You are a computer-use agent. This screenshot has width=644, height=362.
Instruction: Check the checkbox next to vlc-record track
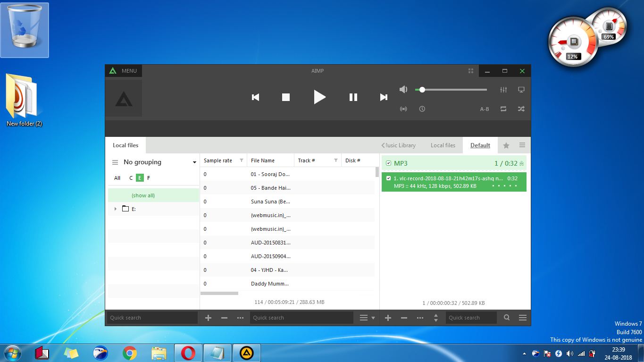tap(388, 178)
